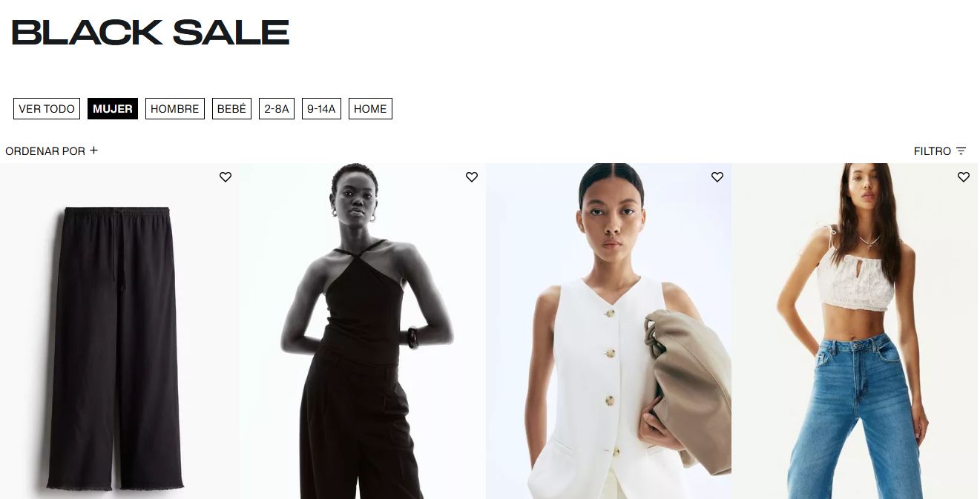Add black halter jumpsuit to wishlist

[x=472, y=177]
